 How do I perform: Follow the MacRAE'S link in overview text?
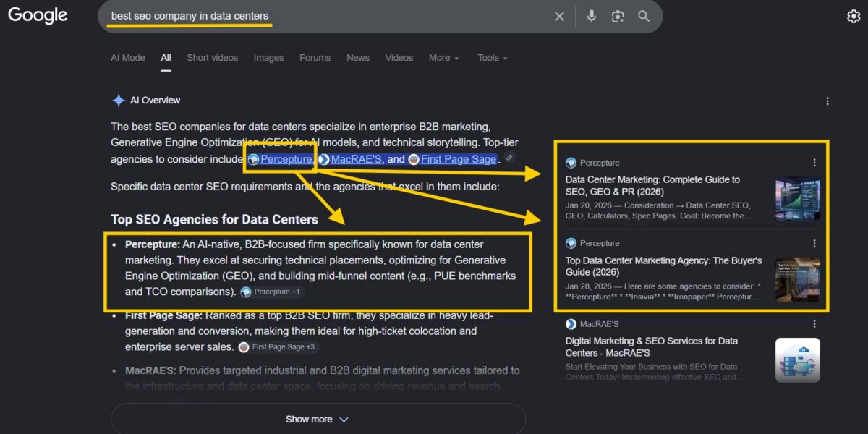(356, 159)
